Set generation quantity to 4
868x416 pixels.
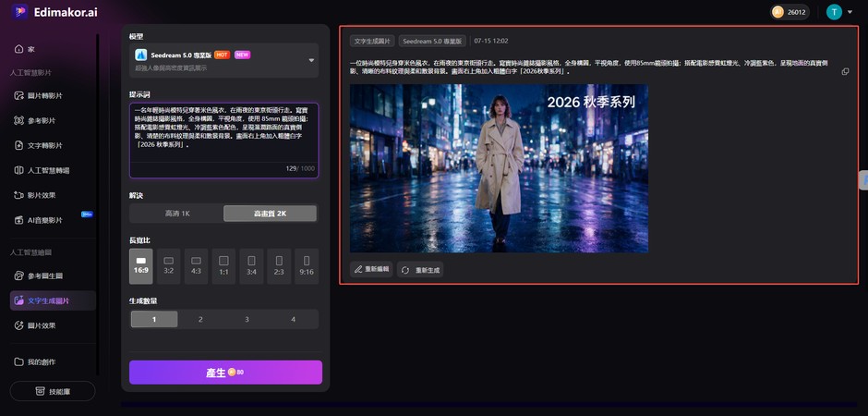(x=294, y=319)
